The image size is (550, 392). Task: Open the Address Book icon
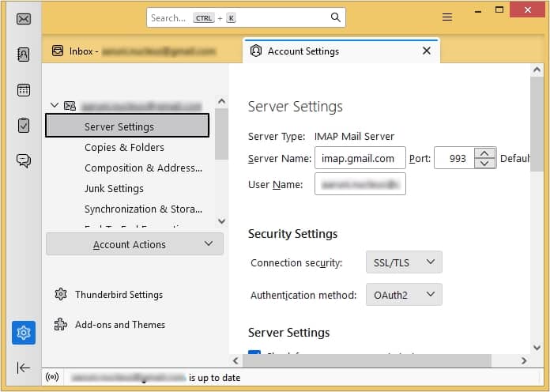pyautogui.click(x=24, y=55)
